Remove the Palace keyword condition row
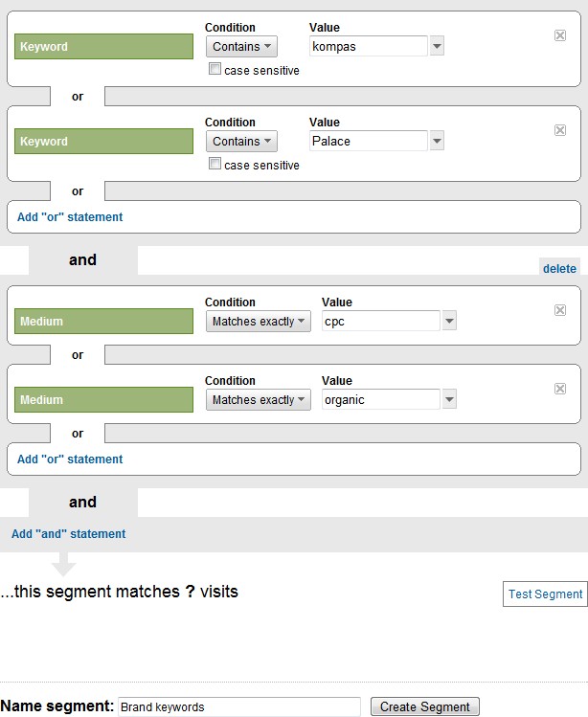 (560, 130)
